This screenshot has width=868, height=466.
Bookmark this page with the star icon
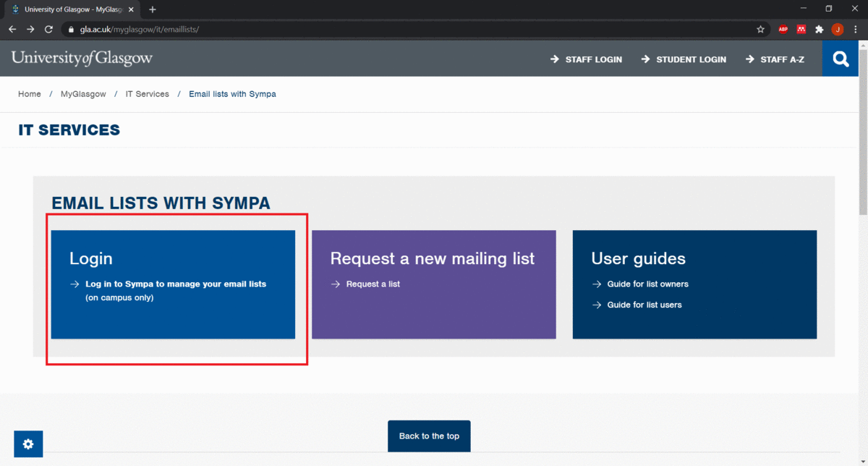(x=760, y=30)
